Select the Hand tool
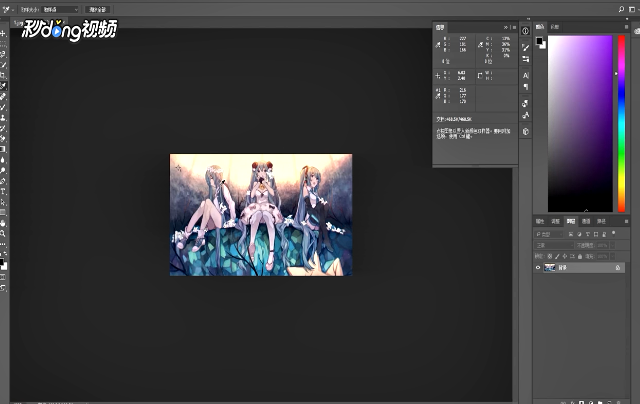Viewport: 640px width, 404px height. [x=3, y=223]
